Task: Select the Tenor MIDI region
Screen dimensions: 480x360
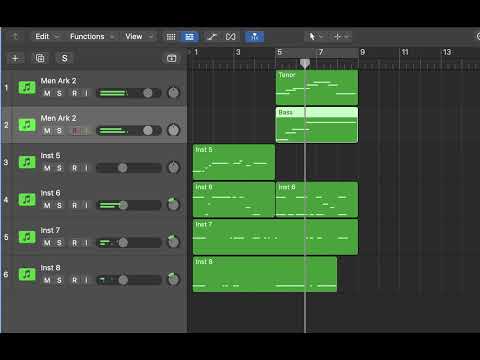Action: click(317, 87)
